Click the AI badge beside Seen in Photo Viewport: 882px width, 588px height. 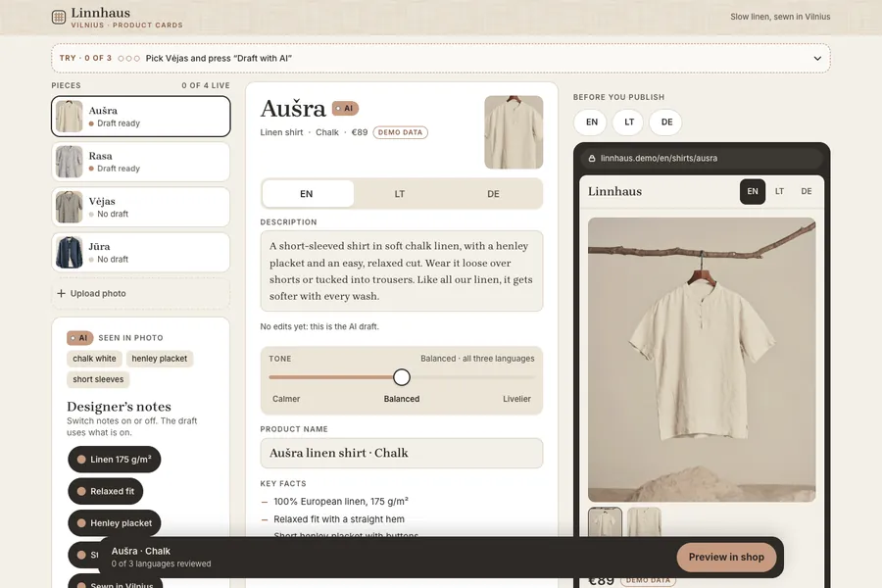[79, 337]
